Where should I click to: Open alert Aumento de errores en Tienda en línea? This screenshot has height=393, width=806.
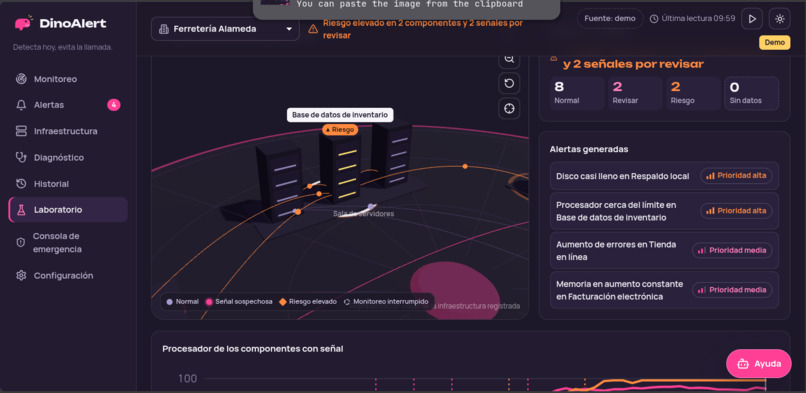tap(664, 250)
